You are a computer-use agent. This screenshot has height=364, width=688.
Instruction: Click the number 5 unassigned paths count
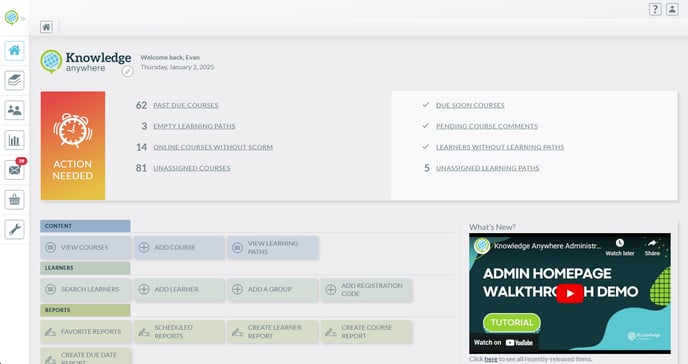click(426, 168)
